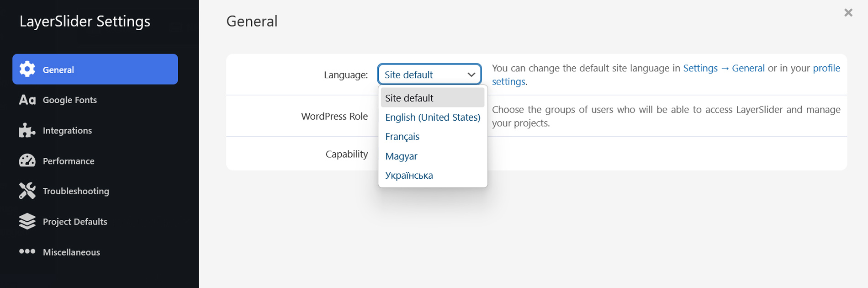Pick Magyar in the language dropdown

[x=401, y=156]
